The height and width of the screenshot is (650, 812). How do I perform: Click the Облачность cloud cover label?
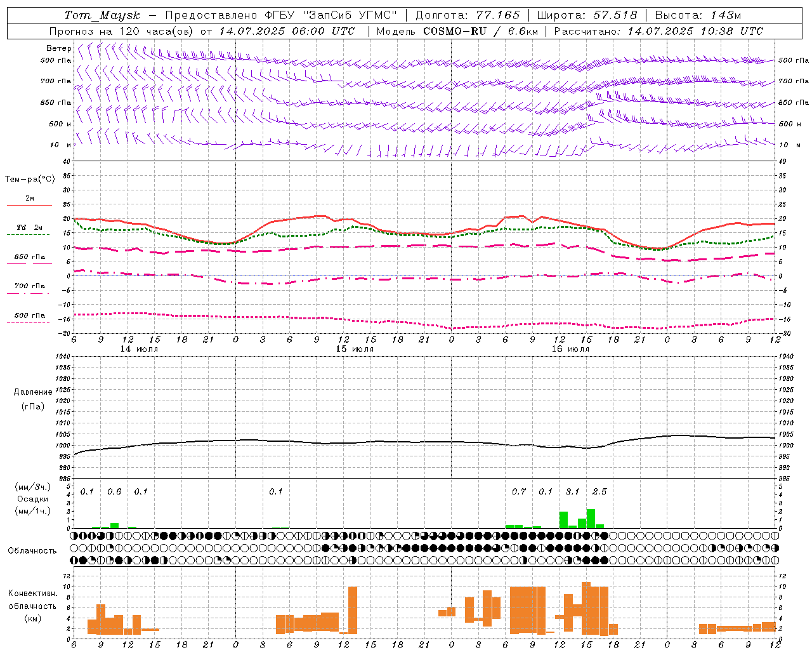pyautogui.click(x=32, y=551)
